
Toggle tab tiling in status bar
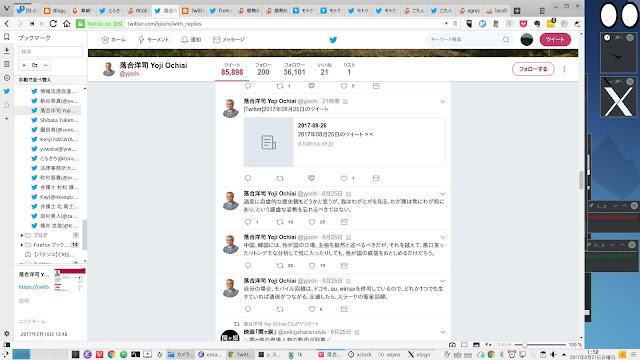click(x=464, y=344)
